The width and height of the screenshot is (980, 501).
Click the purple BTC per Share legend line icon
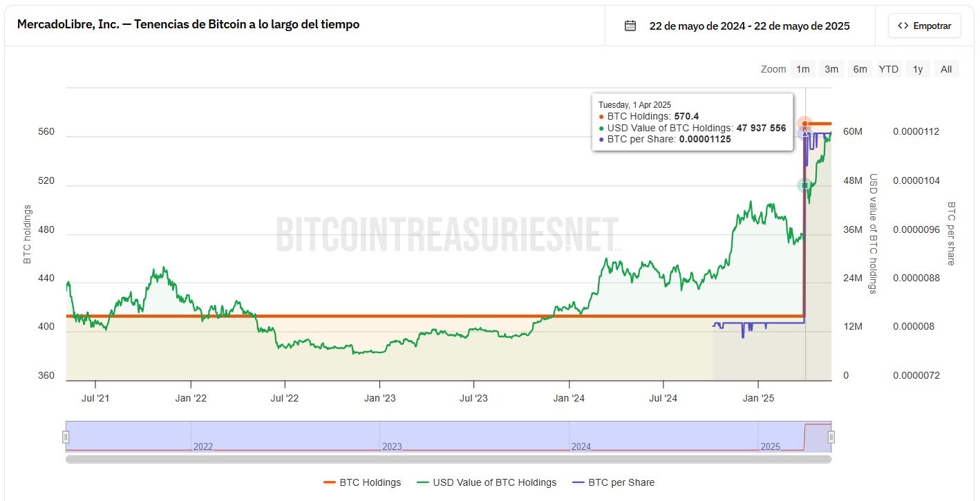tap(578, 482)
